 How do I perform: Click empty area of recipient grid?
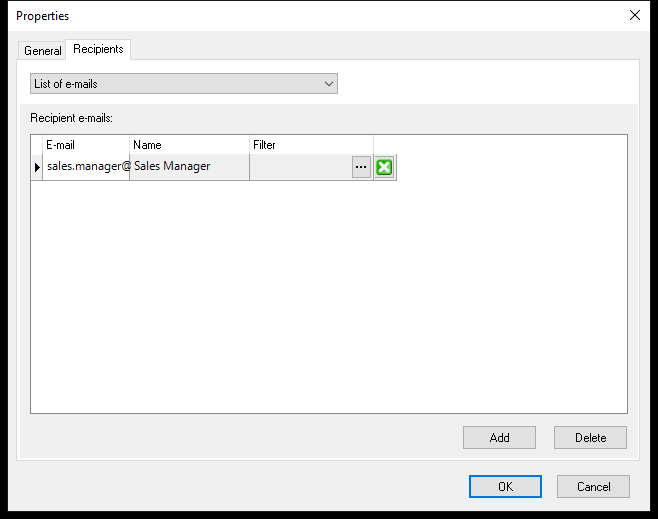[x=329, y=296]
